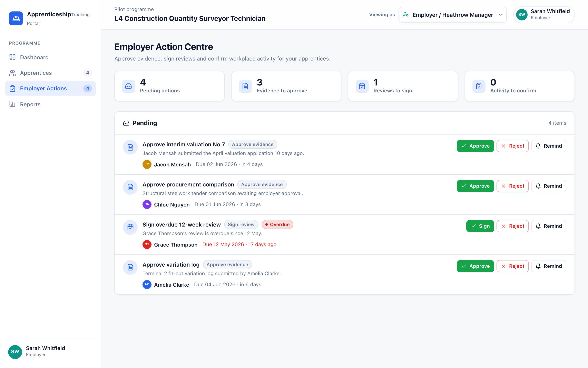This screenshot has width=588, height=368.
Task: Click the GT avatar for Grace Thompson
Action: tap(147, 244)
